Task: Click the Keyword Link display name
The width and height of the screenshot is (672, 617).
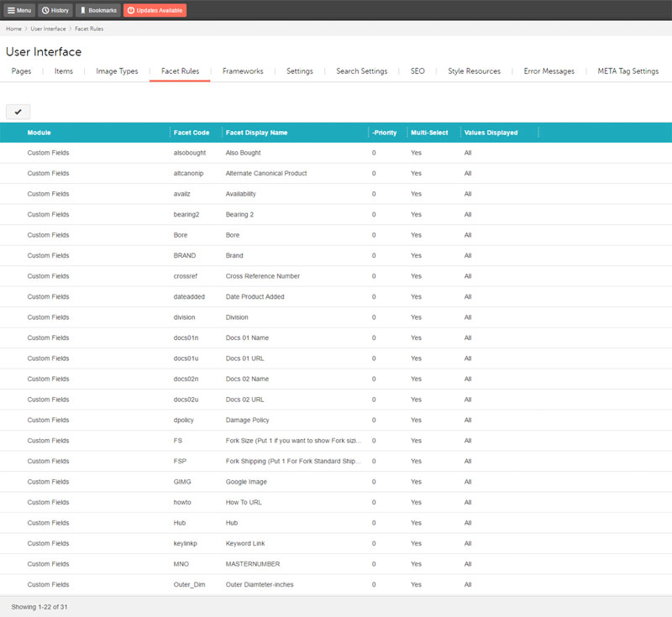Action: [x=245, y=543]
